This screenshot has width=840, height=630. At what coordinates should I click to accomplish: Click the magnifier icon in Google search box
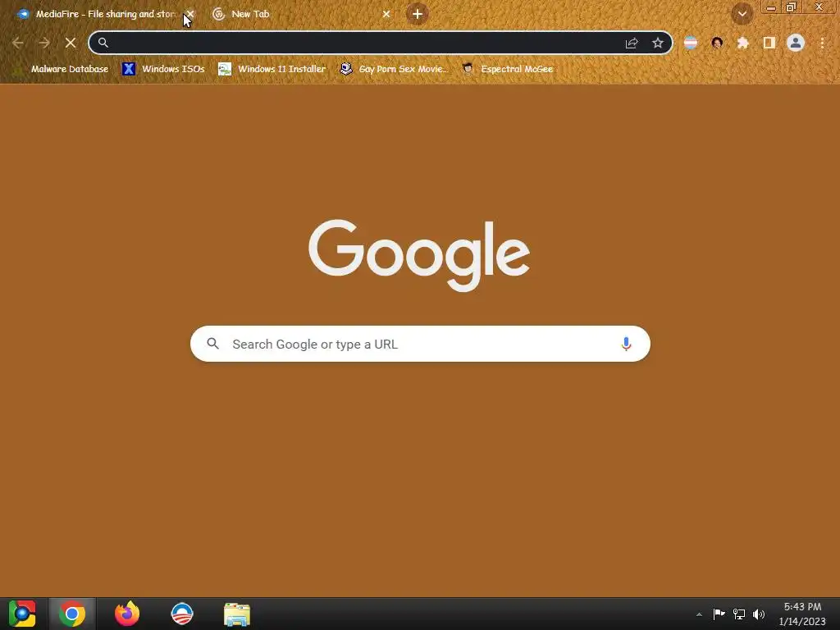pos(212,344)
